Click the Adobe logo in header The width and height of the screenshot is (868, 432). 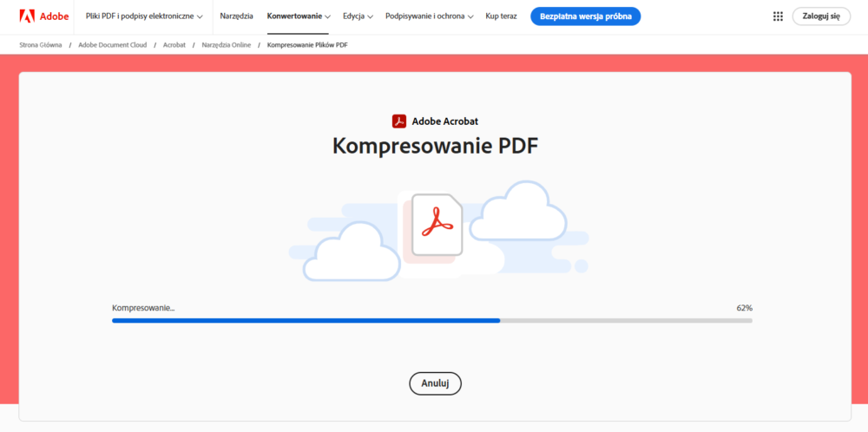click(43, 16)
